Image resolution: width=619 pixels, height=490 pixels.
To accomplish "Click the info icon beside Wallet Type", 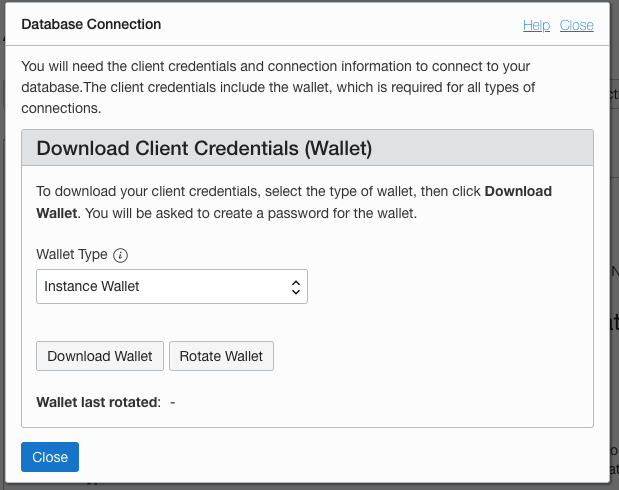I will 120,255.
